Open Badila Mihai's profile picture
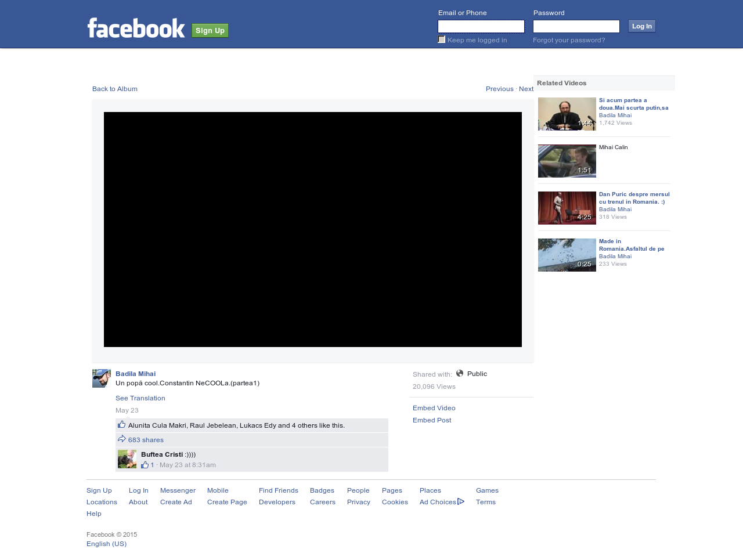This screenshot has width=743, height=560. (x=102, y=378)
